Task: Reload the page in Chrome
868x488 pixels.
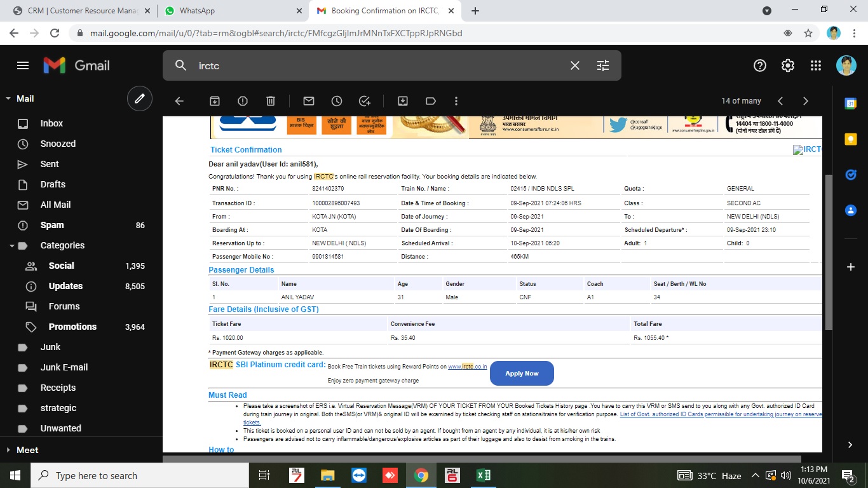Action: [x=55, y=33]
